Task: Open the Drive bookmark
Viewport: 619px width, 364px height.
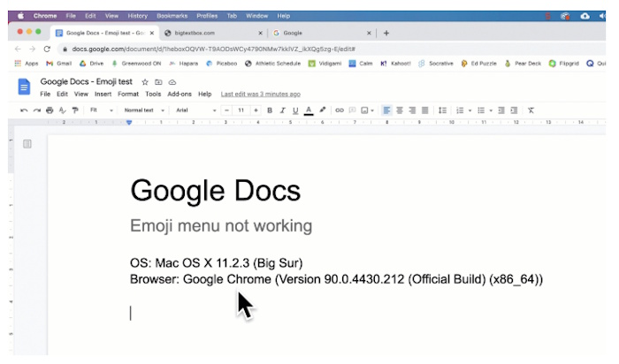Action: click(92, 64)
